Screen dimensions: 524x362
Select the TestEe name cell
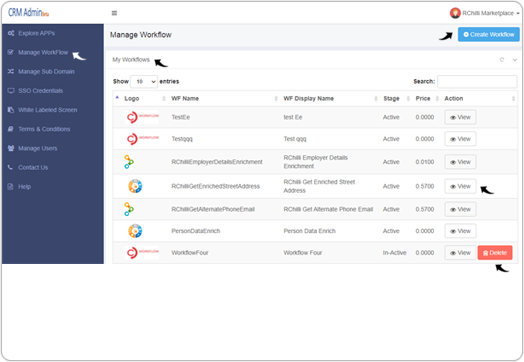tap(181, 117)
